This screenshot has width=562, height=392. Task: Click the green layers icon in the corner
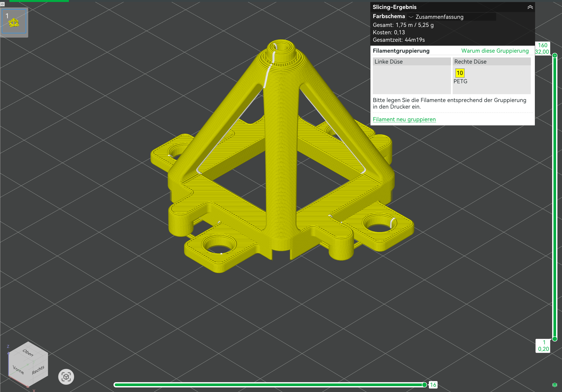coord(555,385)
